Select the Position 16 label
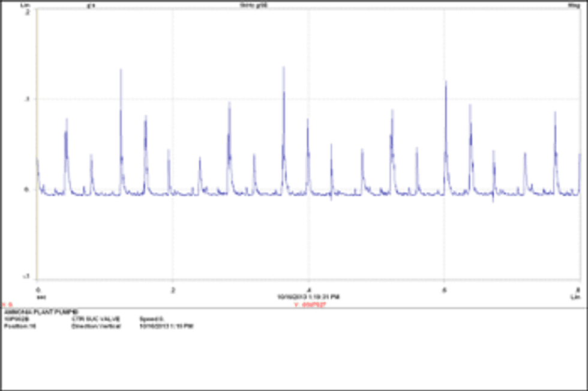 click(x=20, y=325)
